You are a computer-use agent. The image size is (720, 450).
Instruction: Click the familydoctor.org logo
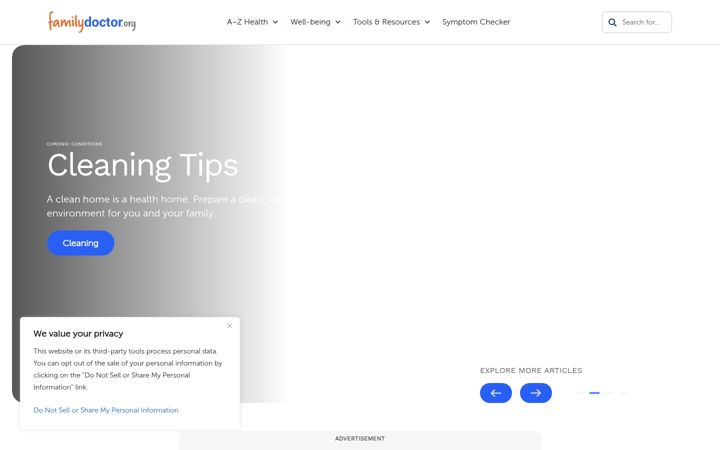(92, 22)
